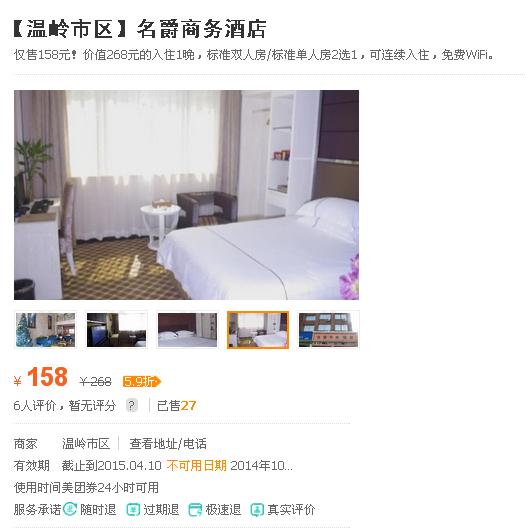Screen dimensions: 526x528
Task: Select the dark room TV thumbnail
Action: 116,330
